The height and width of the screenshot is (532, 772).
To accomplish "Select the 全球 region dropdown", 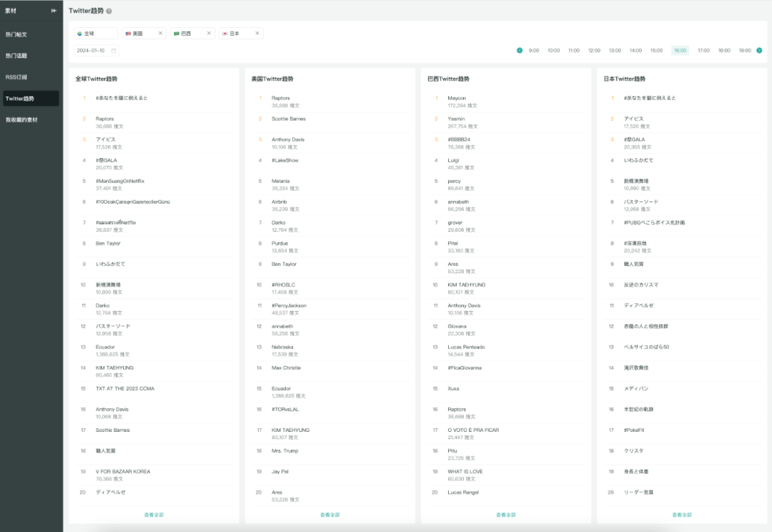I will point(96,34).
